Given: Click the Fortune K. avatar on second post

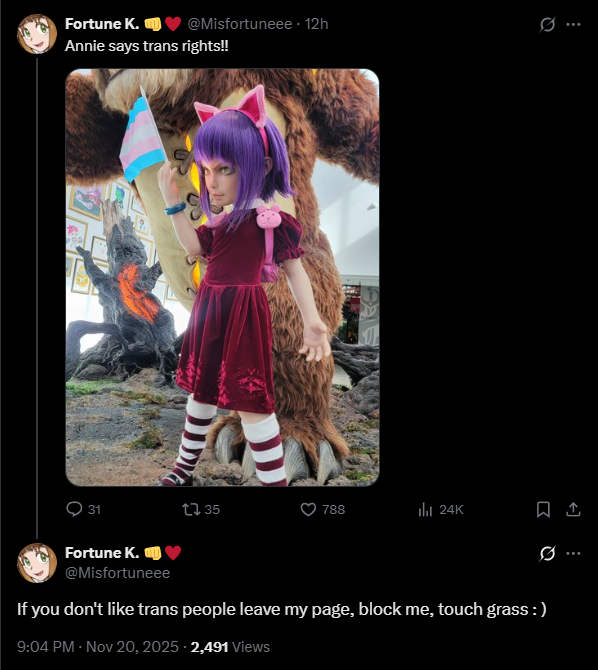Looking at the screenshot, I should [x=37, y=563].
